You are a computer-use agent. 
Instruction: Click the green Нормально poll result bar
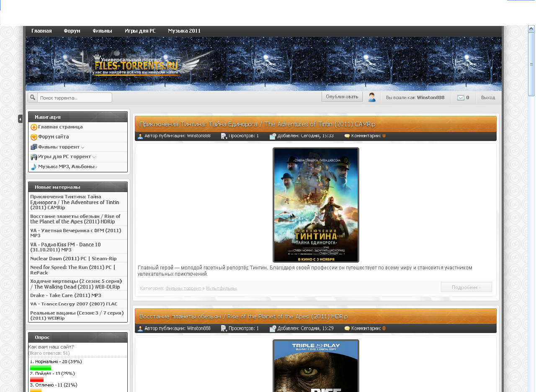click(40, 368)
